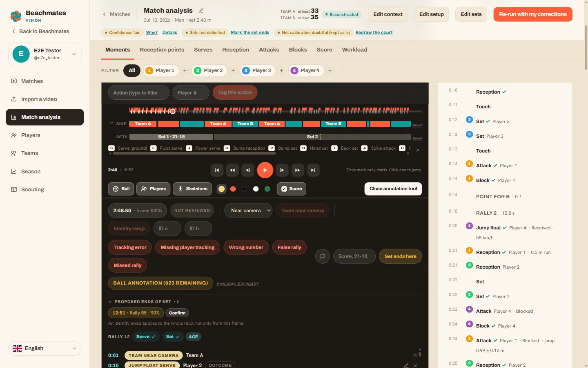Delete the Jump float serve 0:10 entry
This screenshot has height=368, width=588.
point(415,365)
